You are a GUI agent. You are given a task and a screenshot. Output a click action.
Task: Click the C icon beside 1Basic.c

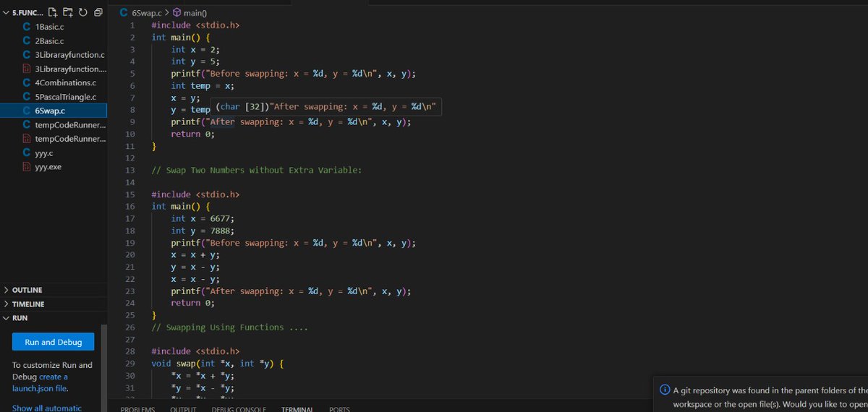27,27
